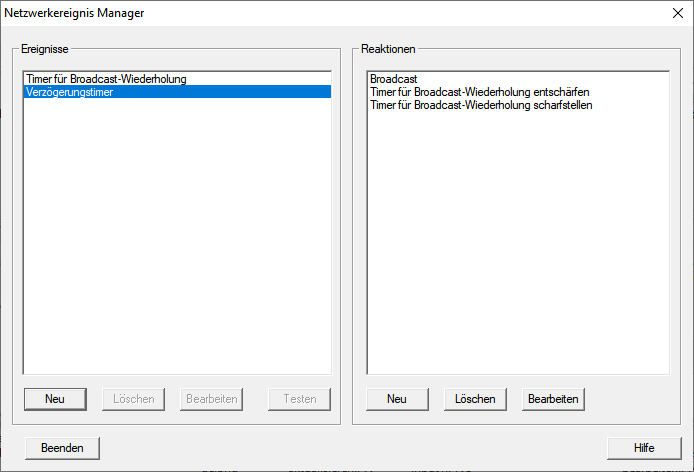
Task: Pick 'Timer für Broadcast-Wiederholung scharfstellen' reaction
Action: [x=481, y=105]
